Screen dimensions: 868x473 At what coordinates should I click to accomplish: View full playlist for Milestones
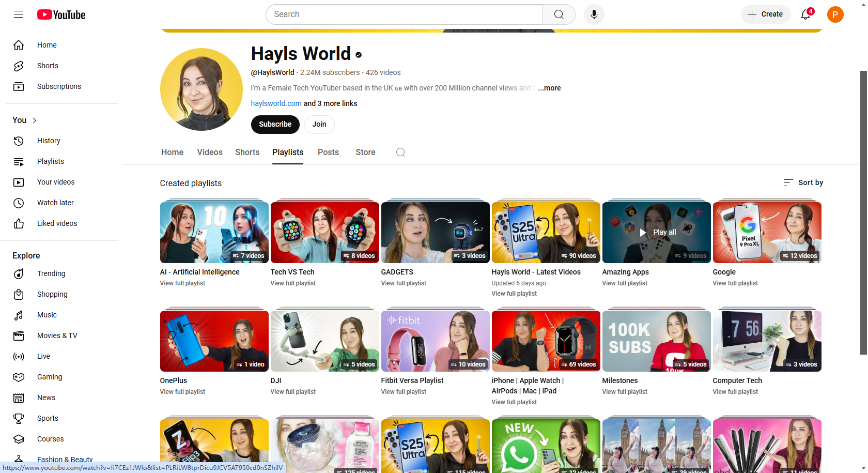click(625, 392)
